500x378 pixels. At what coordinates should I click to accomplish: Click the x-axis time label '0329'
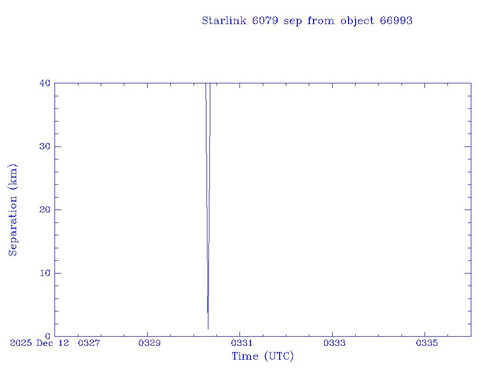click(149, 343)
